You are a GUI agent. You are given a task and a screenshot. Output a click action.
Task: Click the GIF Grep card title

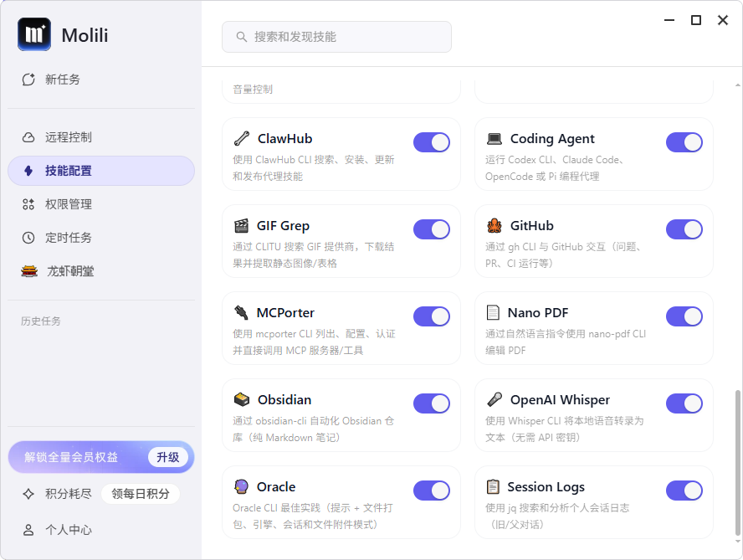pyautogui.click(x=283, y=226)
